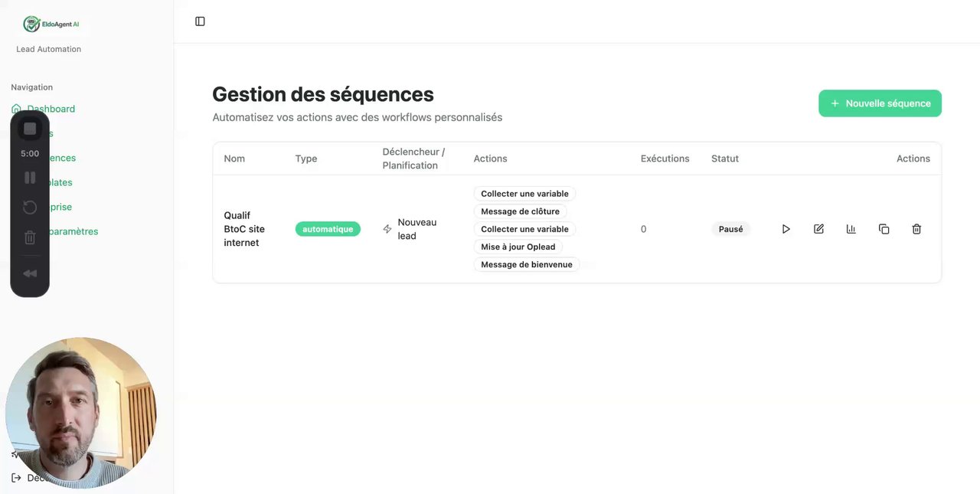980x494 pixels.
Task: Open the Templates navigation item
Action: [x=63, y=182]
